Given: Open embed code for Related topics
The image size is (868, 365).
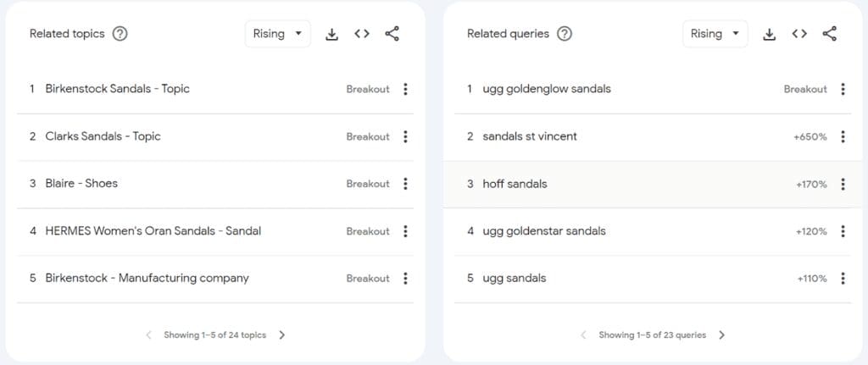Looking at the screenshot, I should coord(362,34).
